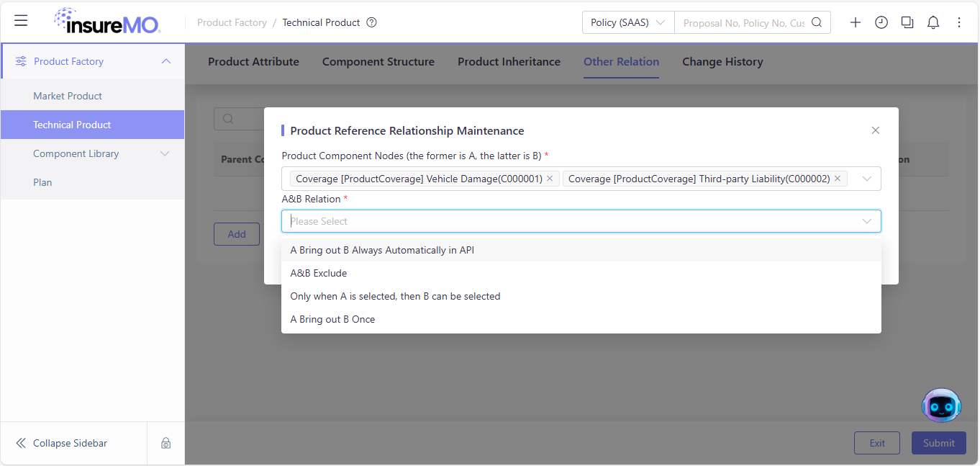980x466 pixels.
Task: Click the plus icon in header
Action: pos(856,22)
